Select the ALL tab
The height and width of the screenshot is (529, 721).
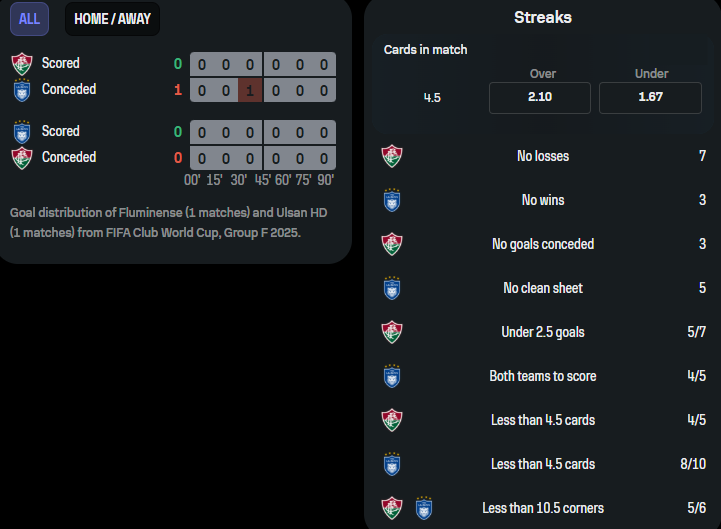(x=29, y=19)
